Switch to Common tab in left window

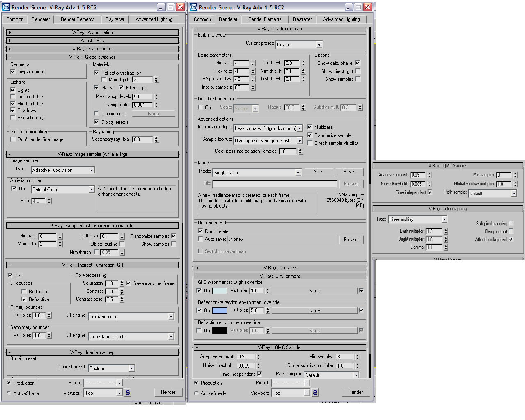click(15, 19)
